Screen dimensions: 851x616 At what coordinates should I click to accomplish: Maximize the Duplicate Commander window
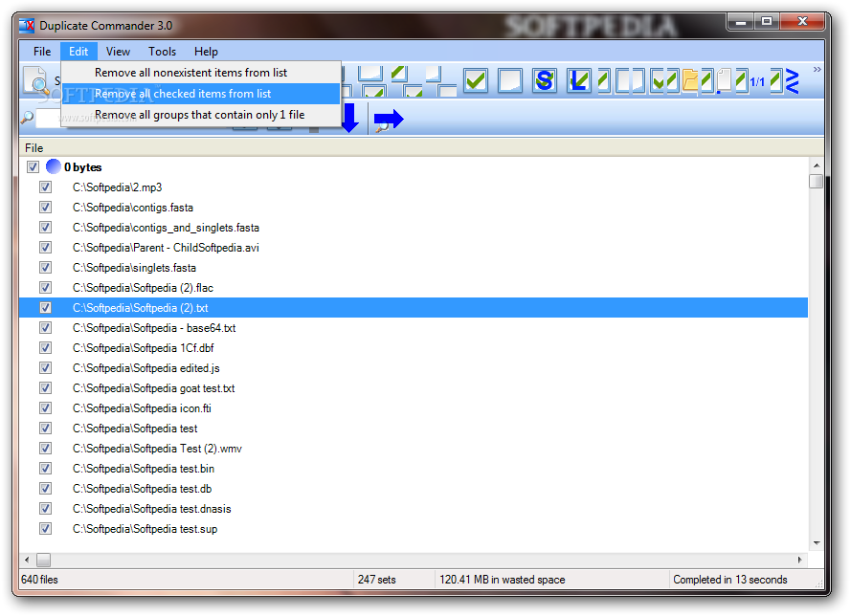pos(767,22)
